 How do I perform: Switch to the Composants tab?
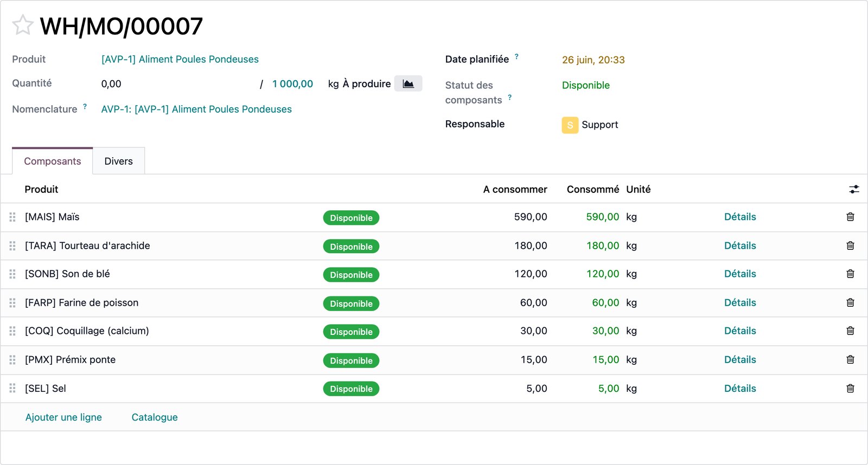[53, 161]
